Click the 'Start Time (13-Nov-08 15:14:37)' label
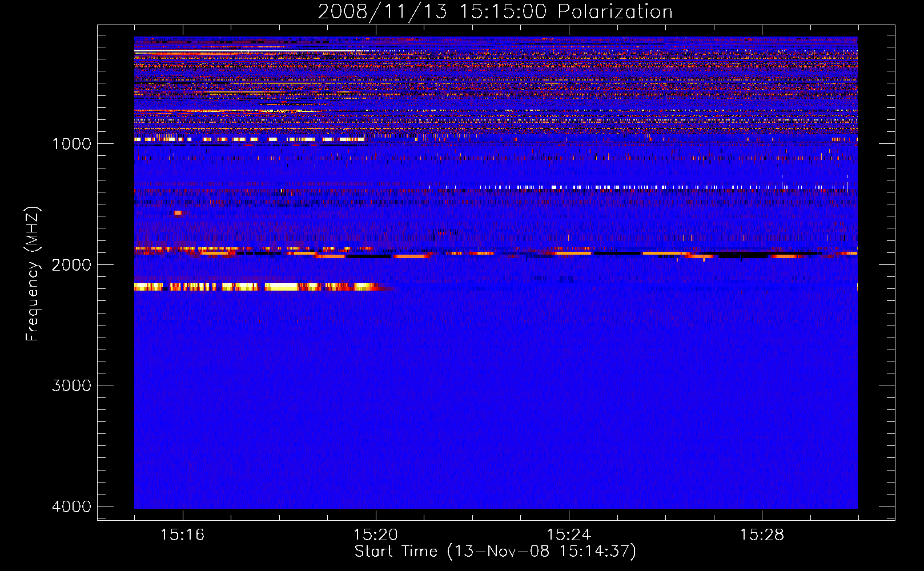 pos(495,552)
